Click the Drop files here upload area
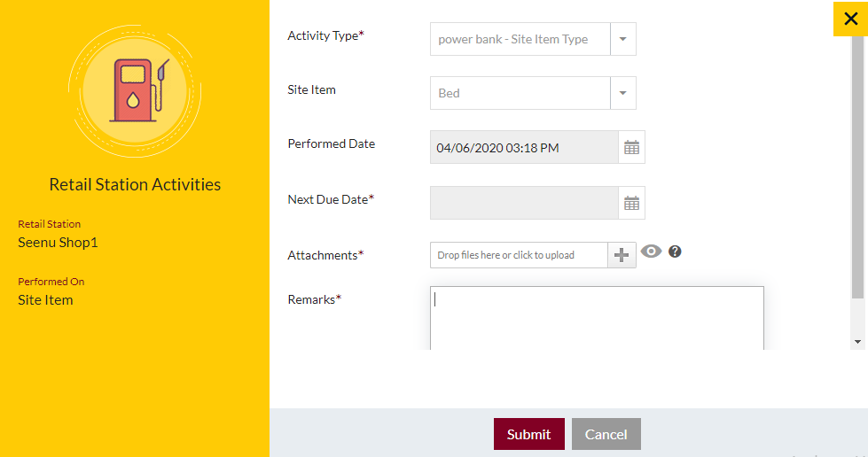This screenshot has width=868, height=457. pos(519,255)
